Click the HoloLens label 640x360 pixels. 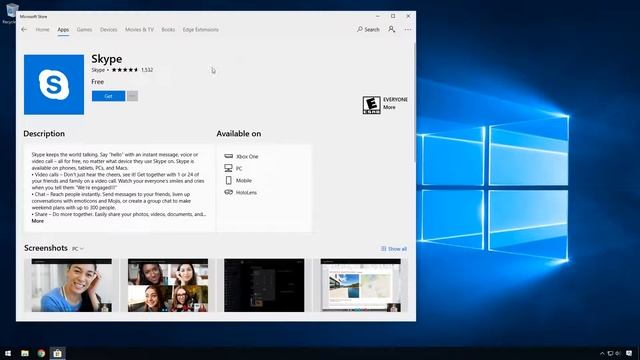(x=246, y=192)
